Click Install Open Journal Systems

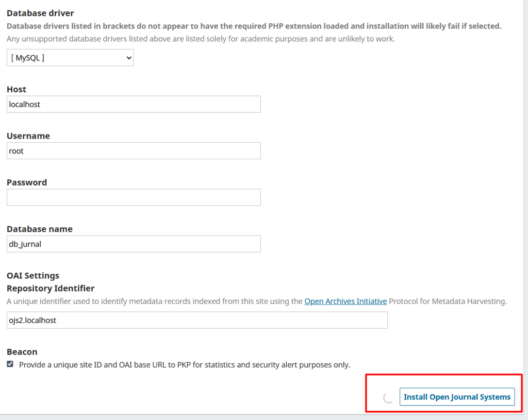(457, 397)
